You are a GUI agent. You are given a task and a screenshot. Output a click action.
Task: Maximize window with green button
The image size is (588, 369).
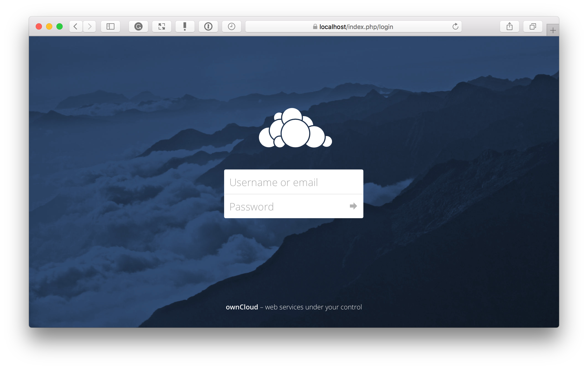pyautogui.click(x=60, y=26)
